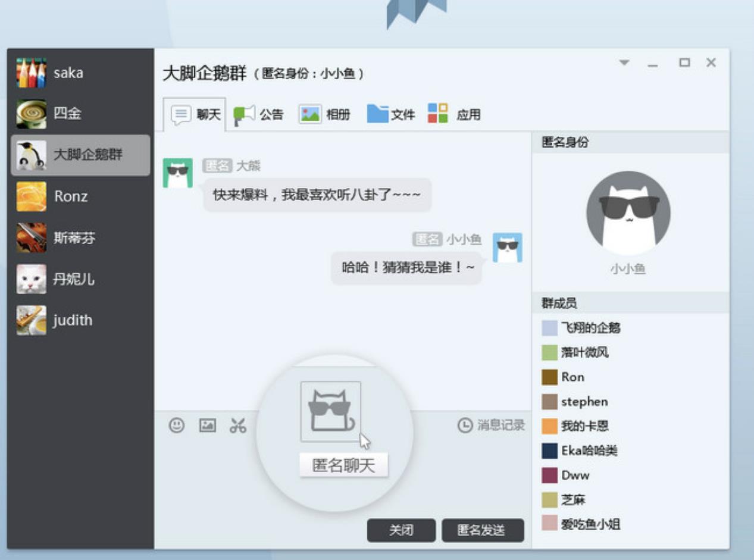
Task: Select the screenshot scissors tool
Action: (237, 426)
